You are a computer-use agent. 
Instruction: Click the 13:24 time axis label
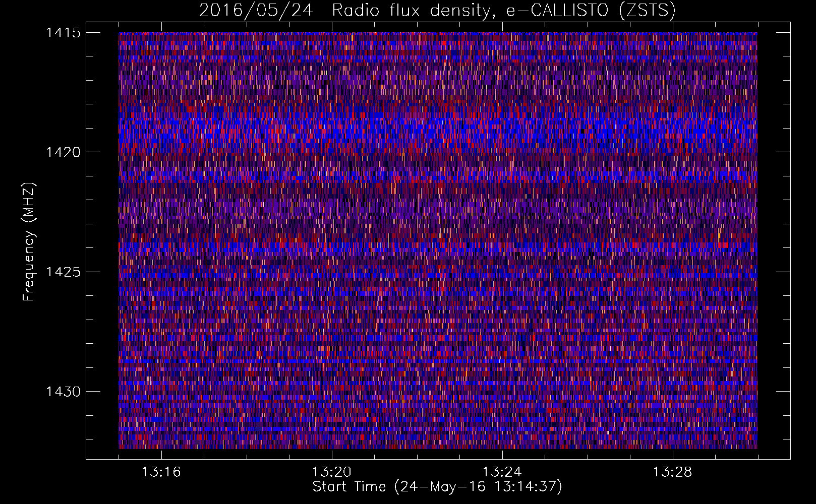point(502,472)
